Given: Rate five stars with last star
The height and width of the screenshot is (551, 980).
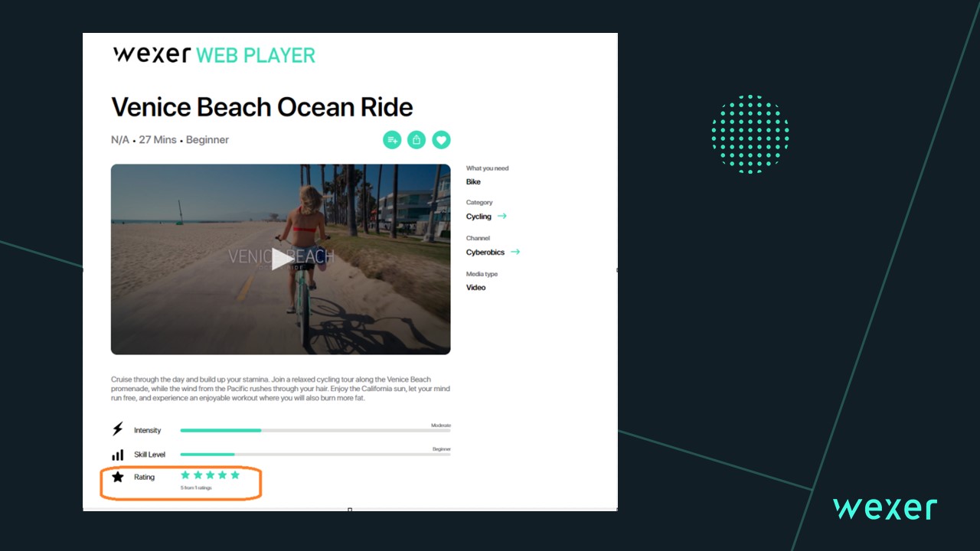Looking at the screenshot, I should tap(235, 475).
